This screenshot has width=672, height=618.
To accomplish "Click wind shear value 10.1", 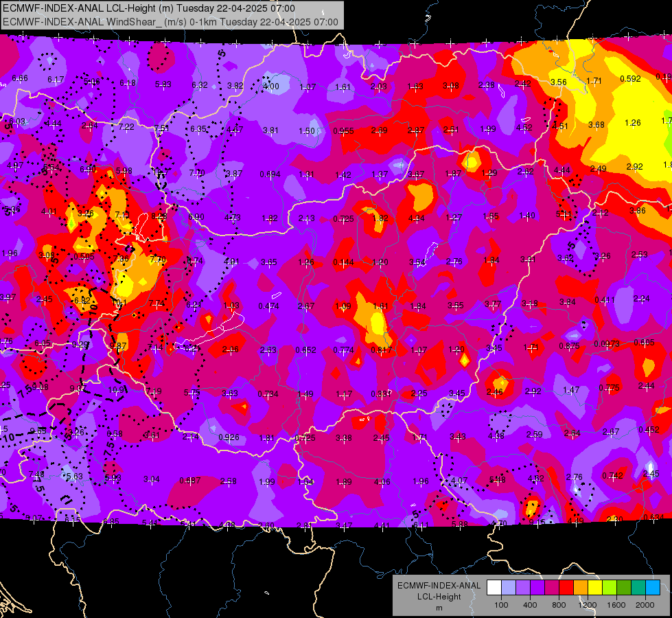I will 119,302.
